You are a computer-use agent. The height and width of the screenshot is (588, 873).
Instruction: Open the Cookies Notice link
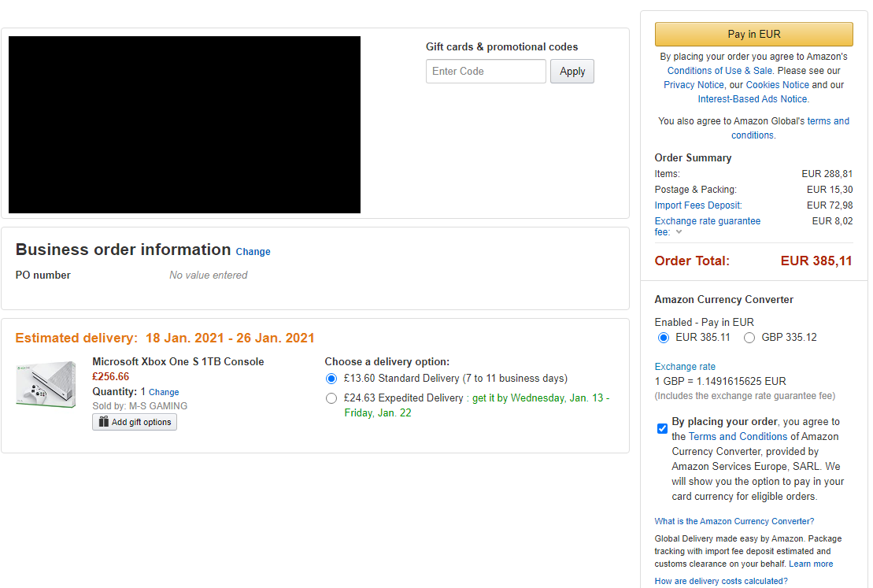[x=777, y=85]
